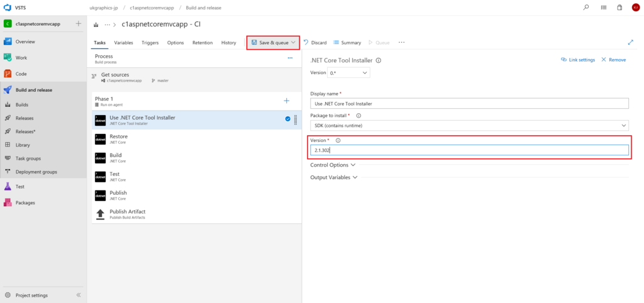Open the user profile avatar

635,8
